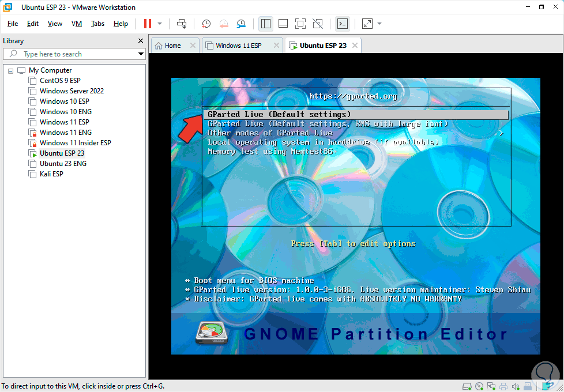Viewport: 564px width, 392px height.
Task: Close the Windows 11 ESP tab
Action: coord(276,46)
